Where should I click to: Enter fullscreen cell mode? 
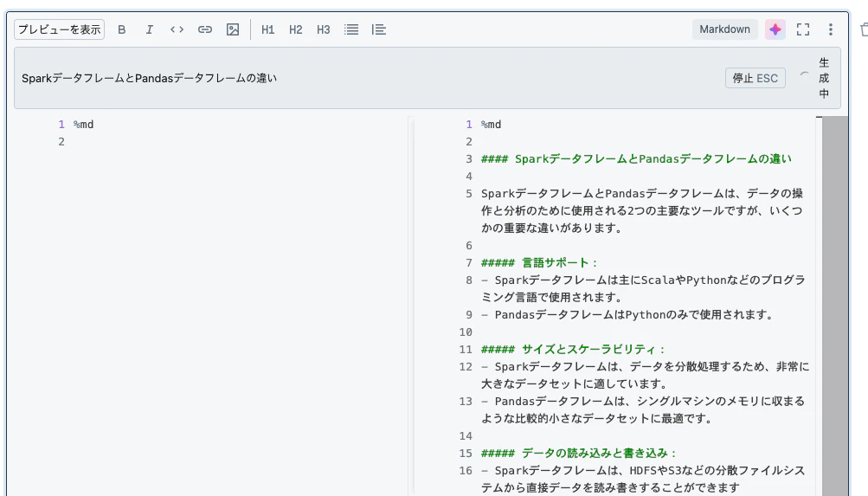click(x=803, y=29)
